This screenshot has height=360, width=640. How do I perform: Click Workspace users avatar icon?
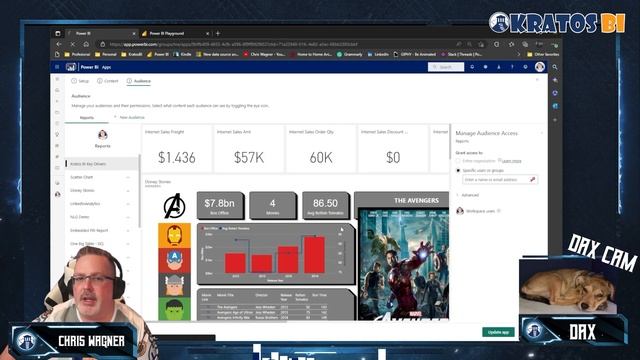[x=460, y=211]
